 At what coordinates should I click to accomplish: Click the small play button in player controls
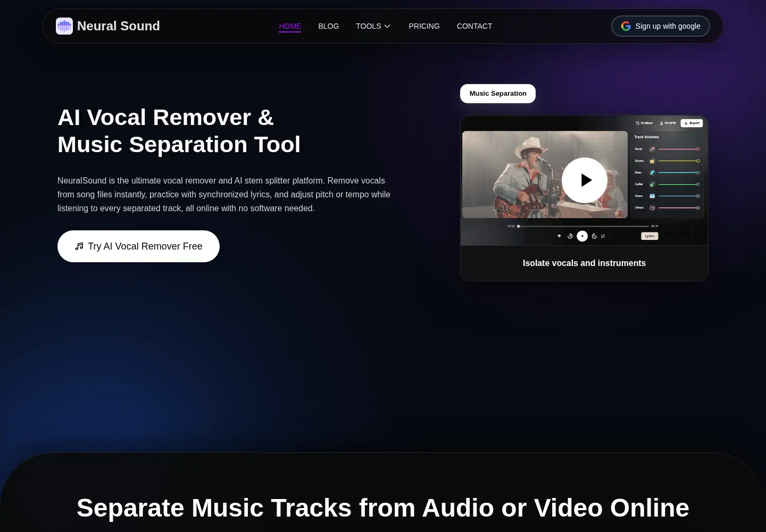pos(582,236)
